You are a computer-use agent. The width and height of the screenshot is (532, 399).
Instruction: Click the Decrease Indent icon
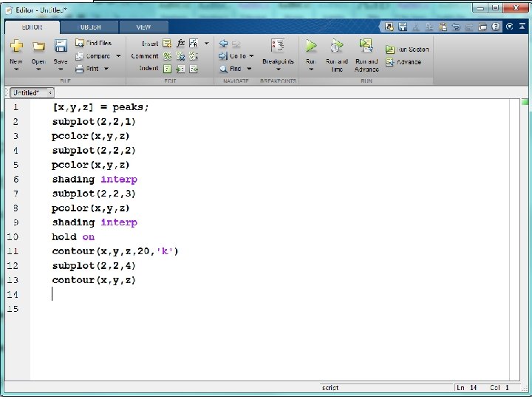[194, 69]
